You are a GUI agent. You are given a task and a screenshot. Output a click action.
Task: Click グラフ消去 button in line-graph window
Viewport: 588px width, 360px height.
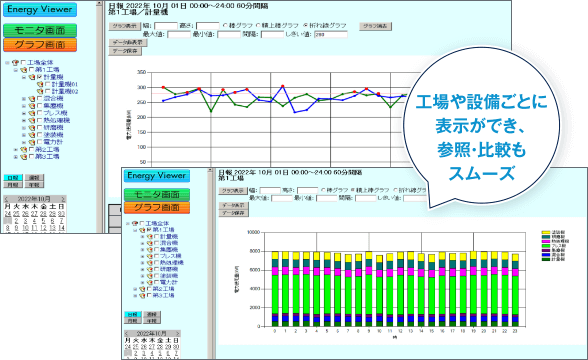(375, 26)
